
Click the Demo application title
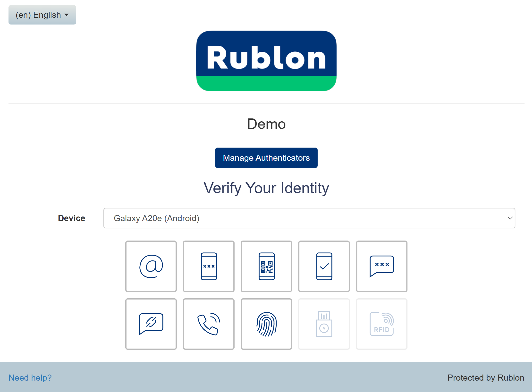click(266, 124)
